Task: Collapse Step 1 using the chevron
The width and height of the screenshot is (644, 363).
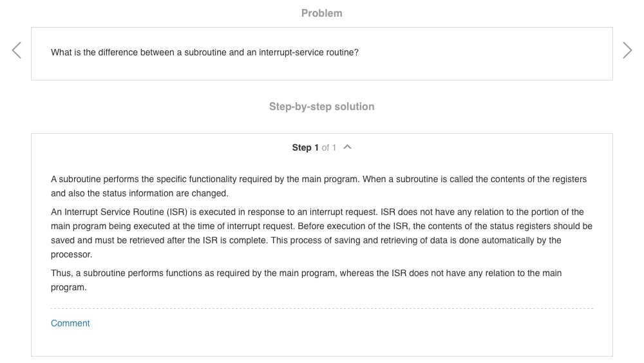Action: point(348,147)
